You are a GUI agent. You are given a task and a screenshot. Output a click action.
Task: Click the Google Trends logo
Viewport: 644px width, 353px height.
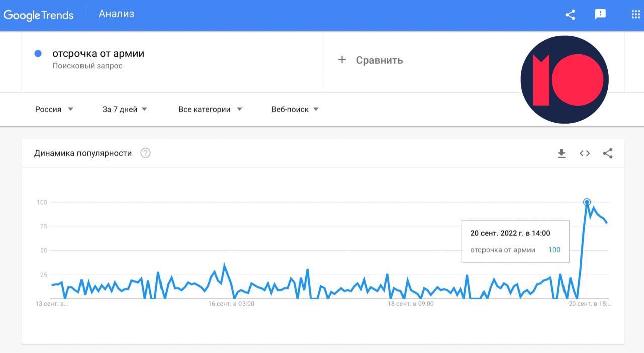click(39, 15)
